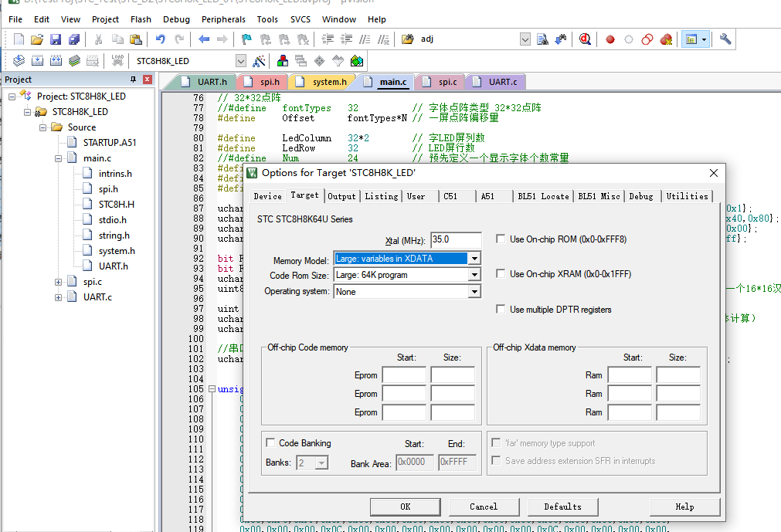This screenshot has width=781, height=532.
Task: Disable all breakpoints icon
Action: pyautogui.click(x=647, y=39)
